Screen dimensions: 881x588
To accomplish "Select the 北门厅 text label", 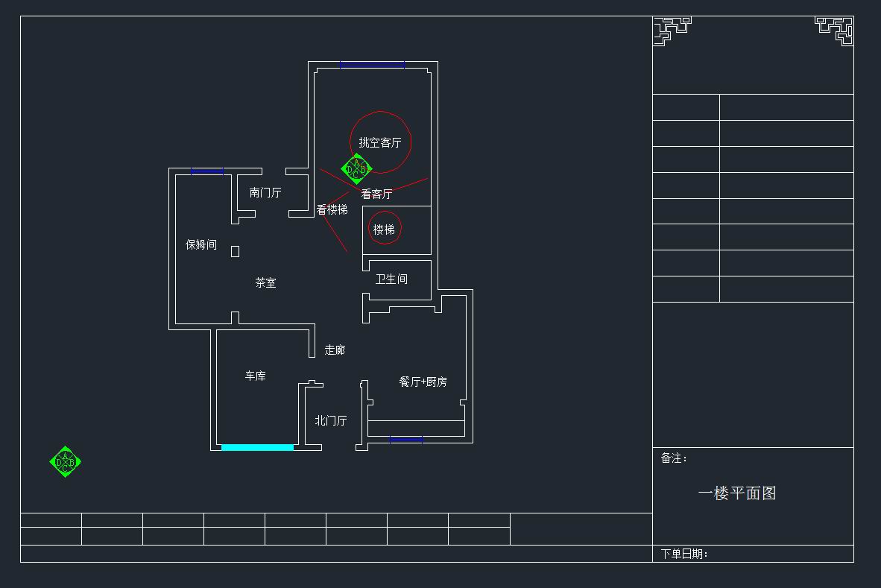I will pyautogui.click(x=330, y=421).
